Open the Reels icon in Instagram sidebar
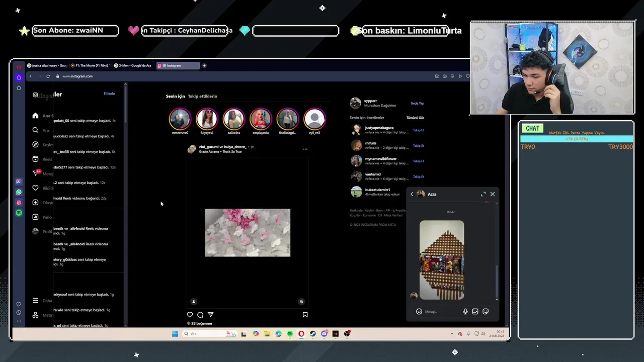Viewport: 644px width, 362px height. [x=35, y=159]
